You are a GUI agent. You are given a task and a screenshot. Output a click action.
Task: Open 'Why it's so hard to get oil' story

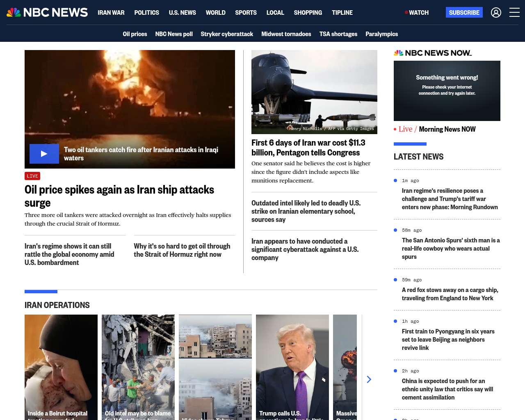pos(182,250)
